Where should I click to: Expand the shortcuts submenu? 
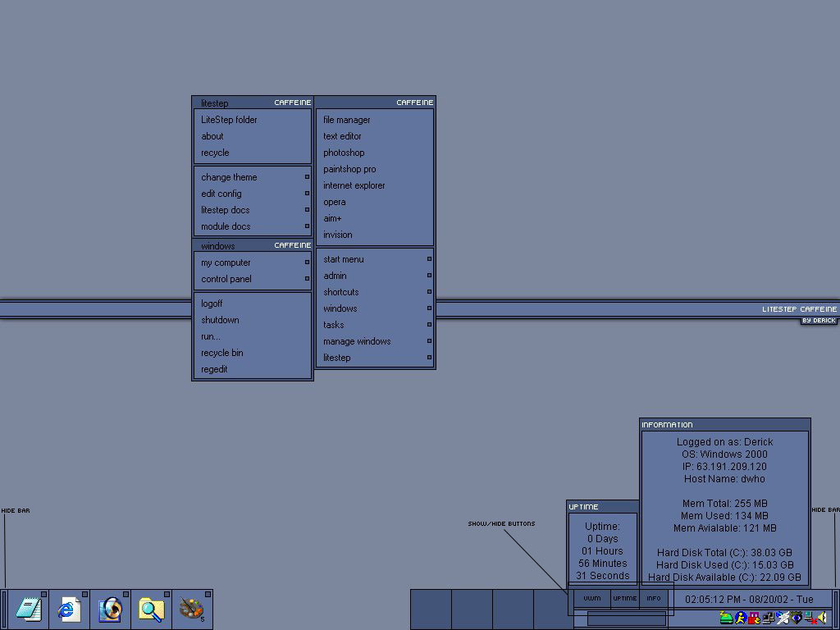pos(374,292)
